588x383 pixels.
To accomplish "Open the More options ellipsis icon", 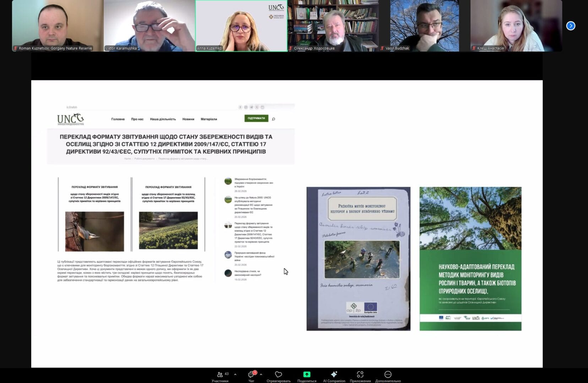I will click(388, 374).
